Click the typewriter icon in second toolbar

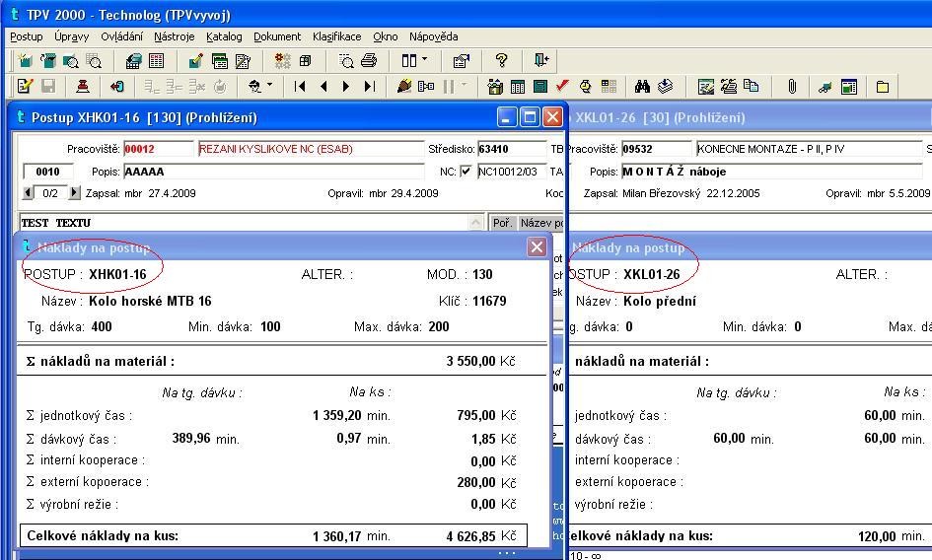pyautogui.click(x=729, y=87)
